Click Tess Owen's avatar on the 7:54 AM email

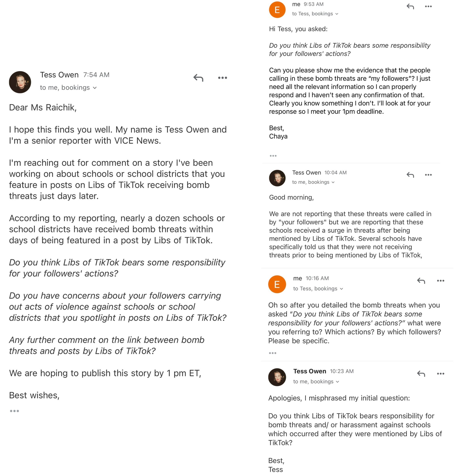pyautogui.click(x=20, y=82)
